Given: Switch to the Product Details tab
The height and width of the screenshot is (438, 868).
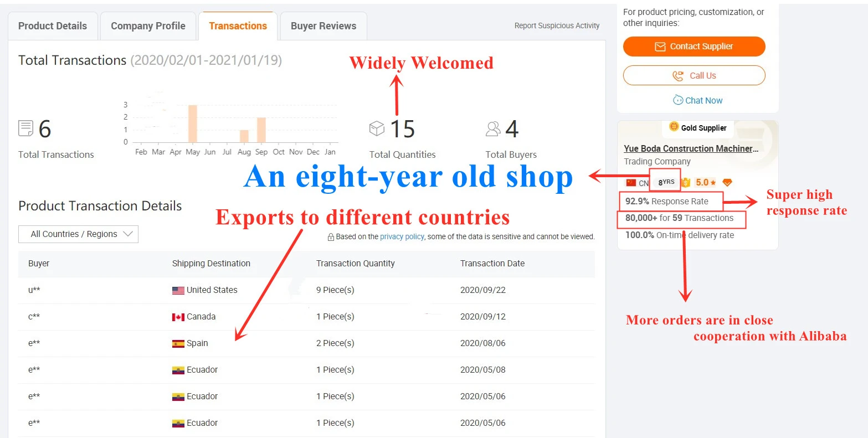Looking at the screenshot, I should pyautogui.click(x=53, y=26).
